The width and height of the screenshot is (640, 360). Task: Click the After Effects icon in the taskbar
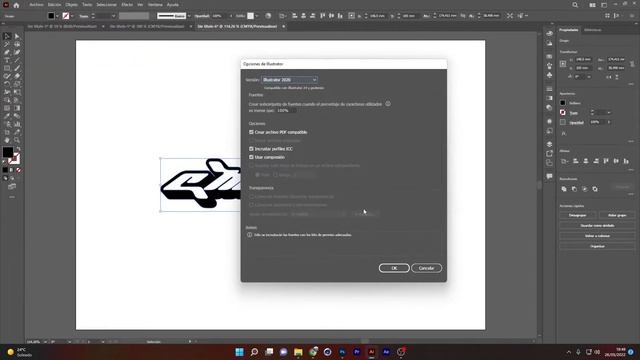[386, 352]
